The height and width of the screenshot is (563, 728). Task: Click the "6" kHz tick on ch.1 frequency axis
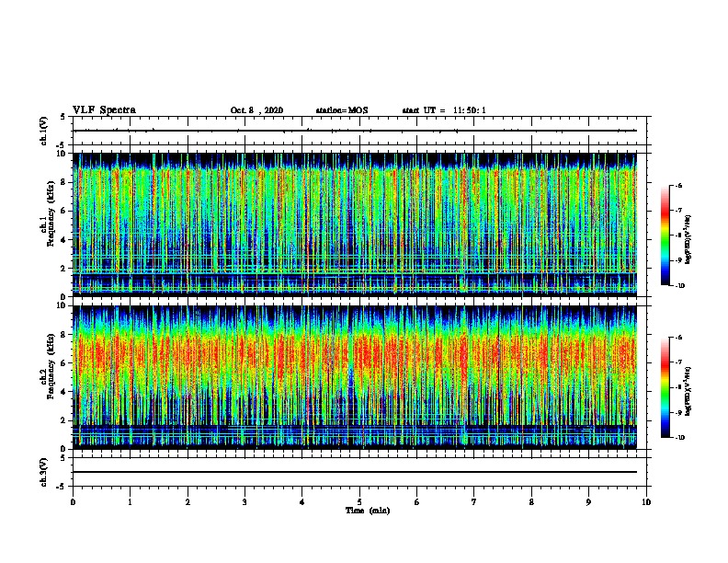[63, 211]
